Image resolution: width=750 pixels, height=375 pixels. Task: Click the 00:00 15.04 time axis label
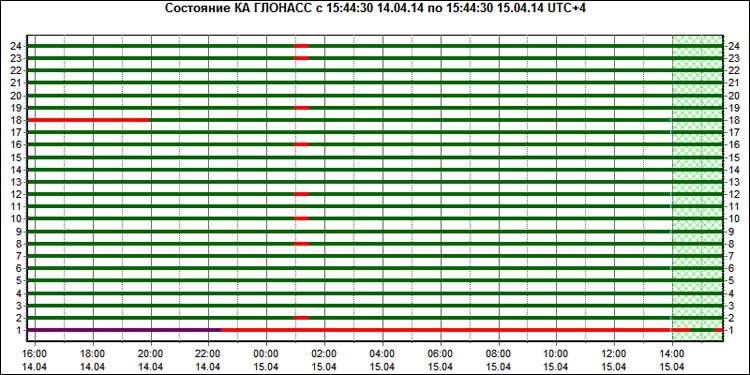(266, 360)
